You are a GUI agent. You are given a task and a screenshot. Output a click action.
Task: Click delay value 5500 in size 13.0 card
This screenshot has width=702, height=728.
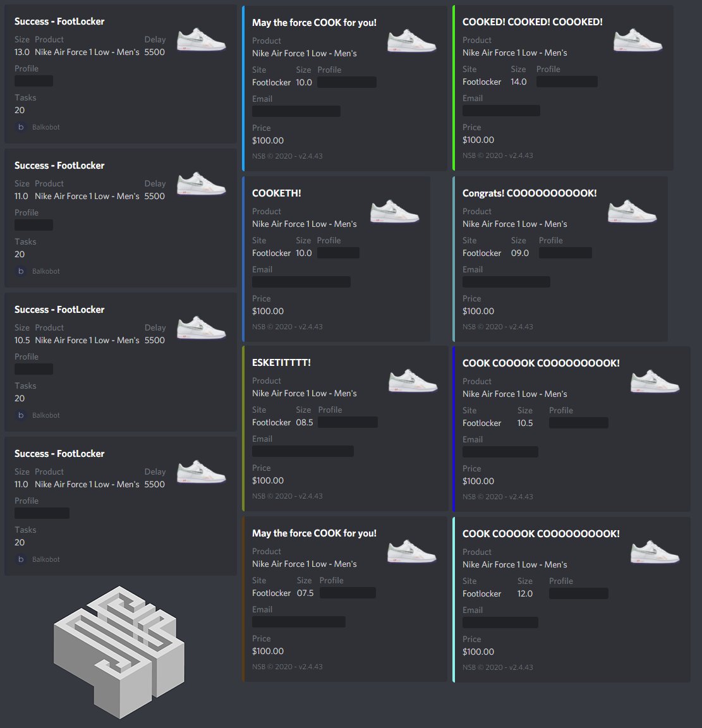(155, 52)
